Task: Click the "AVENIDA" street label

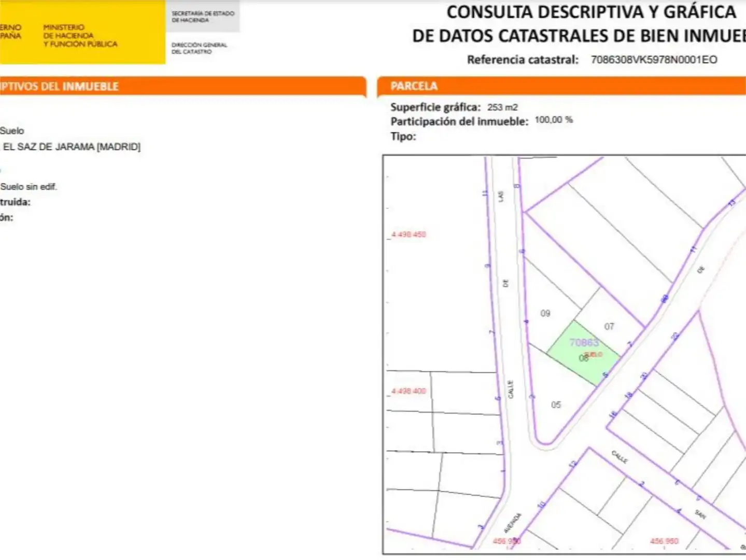Action: pyautogui.click(x=513, y=523)
